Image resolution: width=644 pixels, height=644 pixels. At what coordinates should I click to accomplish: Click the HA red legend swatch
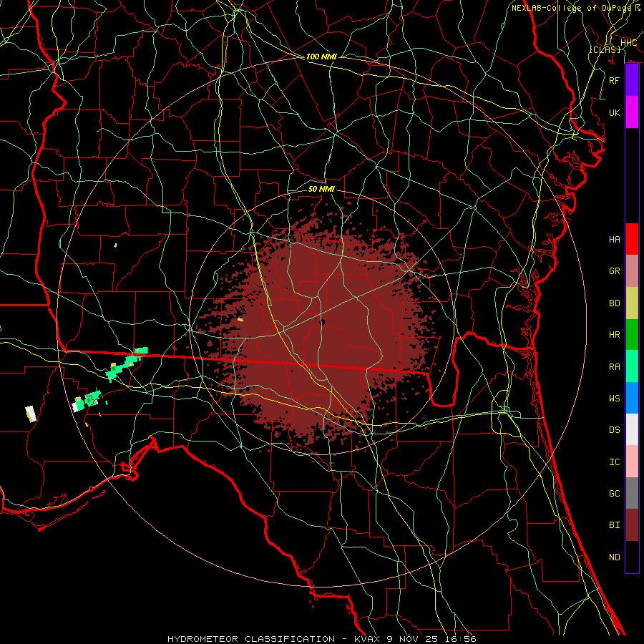(632, 239)
